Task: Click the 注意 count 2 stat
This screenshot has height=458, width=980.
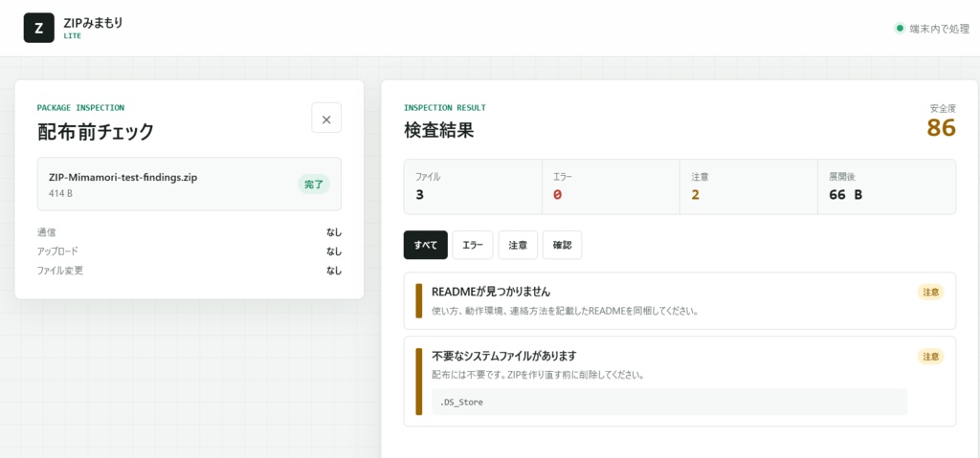Action: [x=748, y=186]
